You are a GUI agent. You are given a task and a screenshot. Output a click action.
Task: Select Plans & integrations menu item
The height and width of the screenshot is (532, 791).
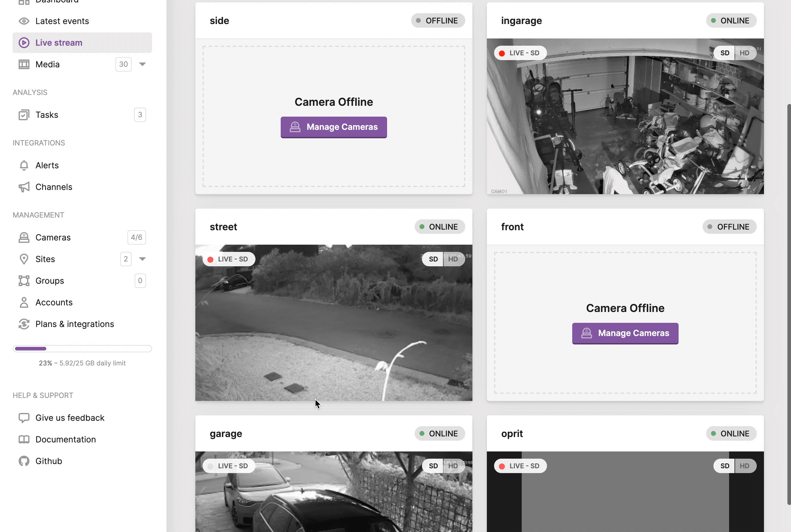(x=74, y=324)
